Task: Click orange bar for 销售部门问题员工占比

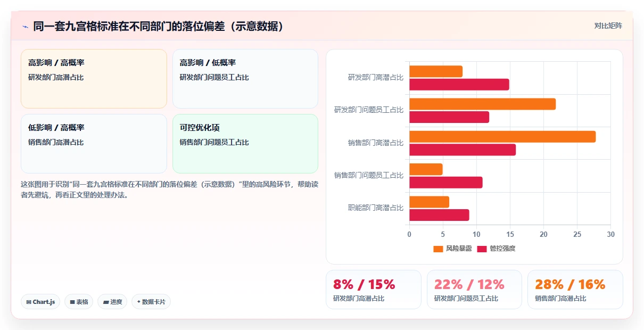Action: (x=426, y=169)
